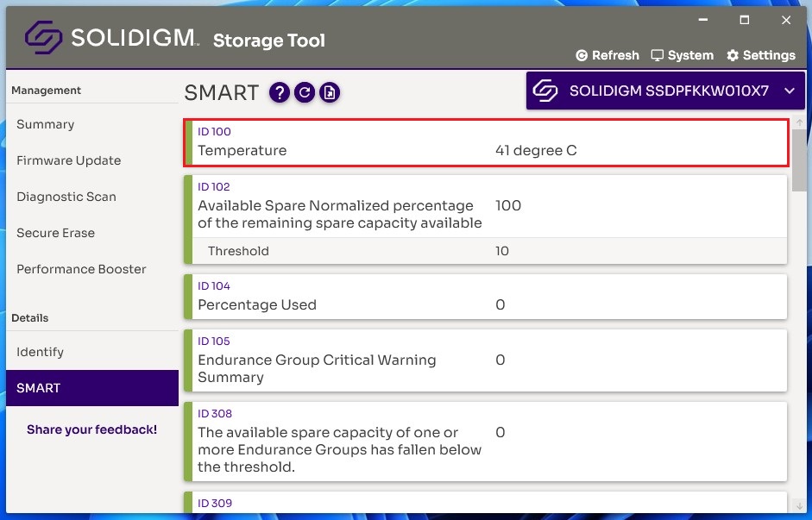Screen dimensions: 812x520
Task: Click the Solidigm logo in the header
Action: point(111,37)
